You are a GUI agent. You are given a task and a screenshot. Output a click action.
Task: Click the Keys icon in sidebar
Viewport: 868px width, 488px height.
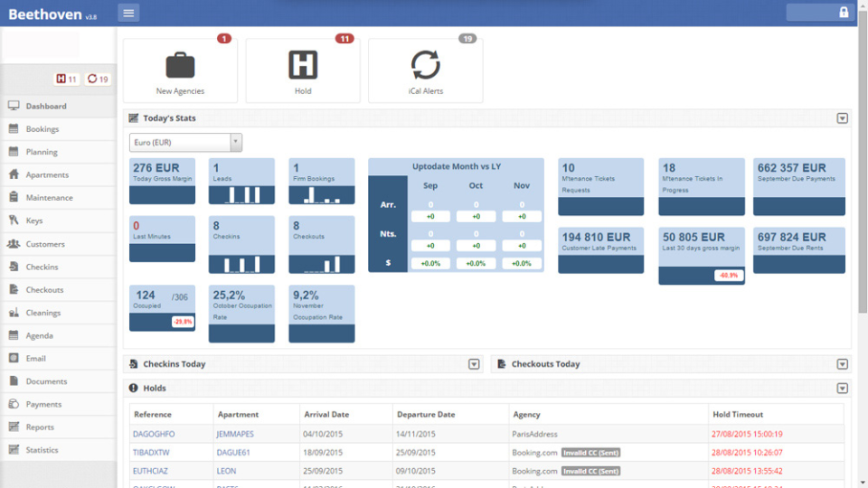click(14, 221)
